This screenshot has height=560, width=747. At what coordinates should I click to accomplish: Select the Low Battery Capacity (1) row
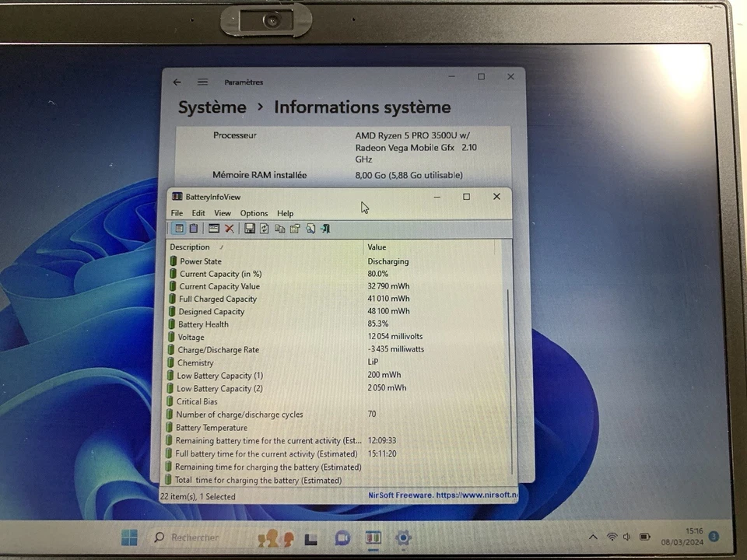pos(334,375)
